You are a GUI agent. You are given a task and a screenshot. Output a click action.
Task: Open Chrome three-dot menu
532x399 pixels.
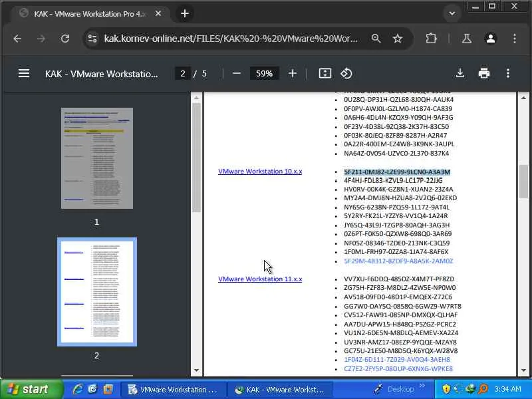point(515,39)
